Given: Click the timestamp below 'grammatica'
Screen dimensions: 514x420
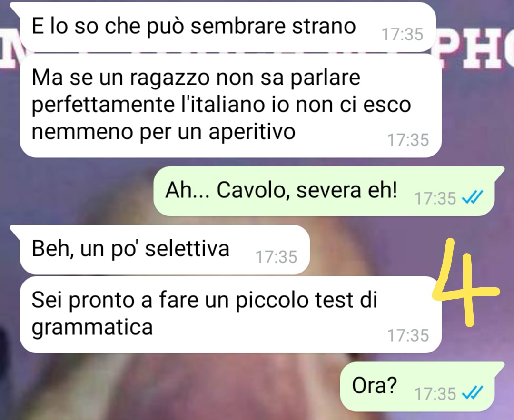Looking at the screenshot, I should (408, 335).
